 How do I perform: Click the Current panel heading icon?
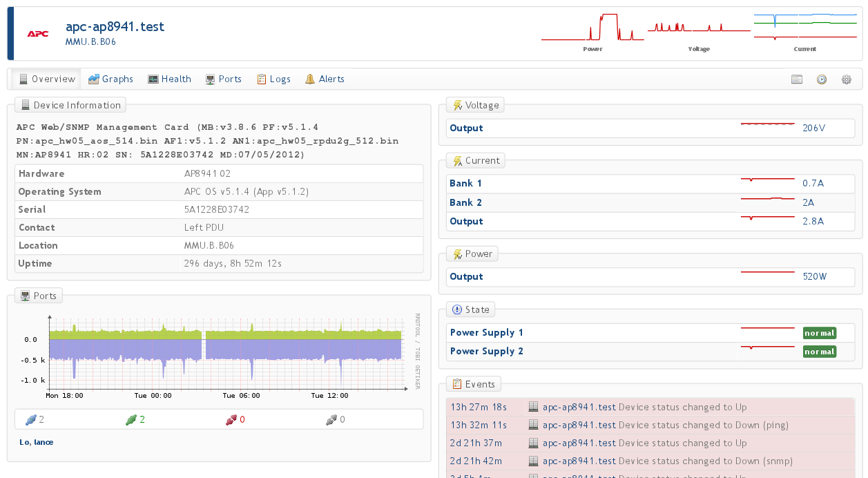point(457,160)
